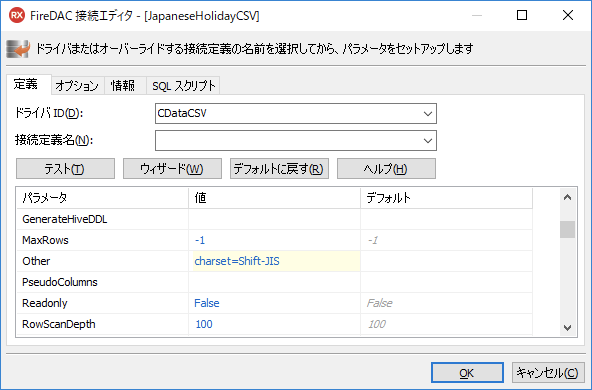Maximize the FireDAC connection editor window

point(522,15)
